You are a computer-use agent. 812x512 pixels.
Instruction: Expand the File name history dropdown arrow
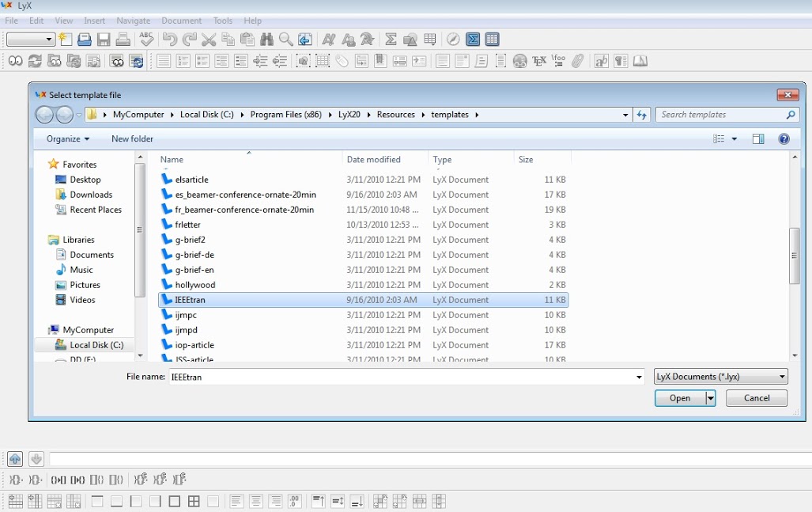(639, 377)
